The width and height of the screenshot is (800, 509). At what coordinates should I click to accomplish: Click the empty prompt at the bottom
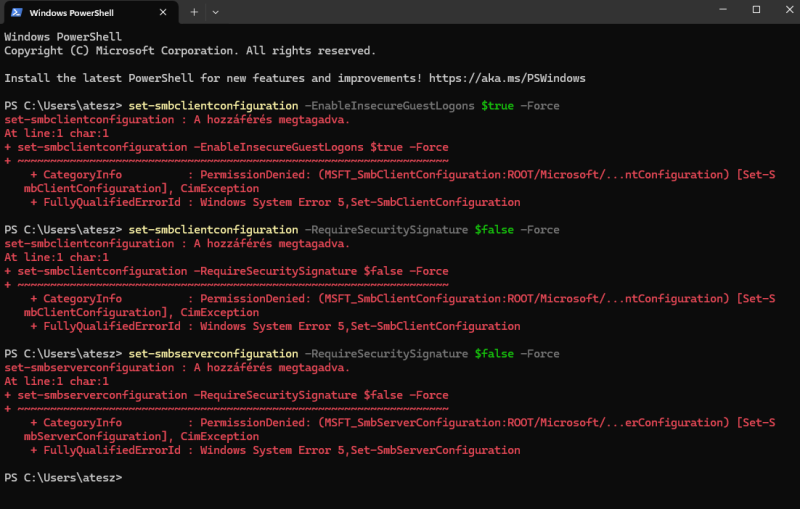point(63,477)
